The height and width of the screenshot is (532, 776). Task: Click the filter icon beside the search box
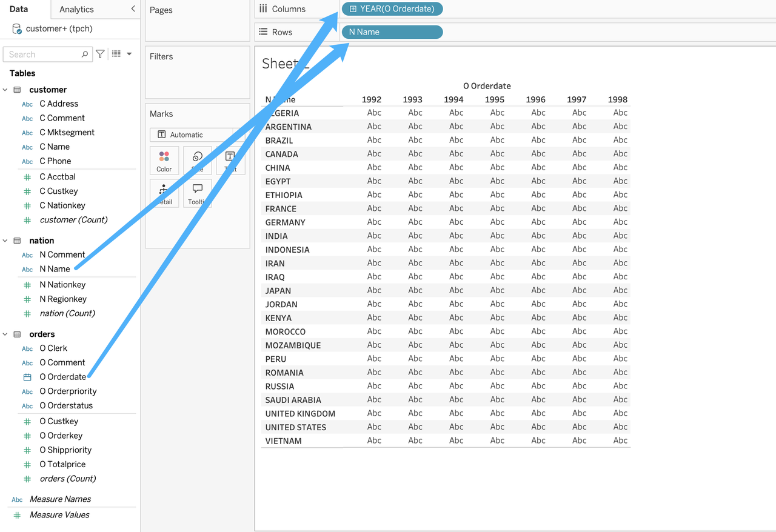pos(101,54)
